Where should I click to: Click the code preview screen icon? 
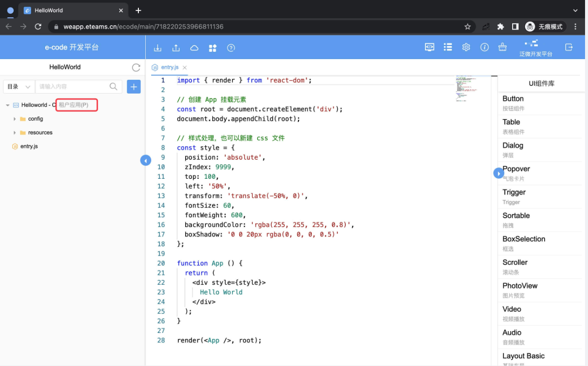(x=429, y=47)
